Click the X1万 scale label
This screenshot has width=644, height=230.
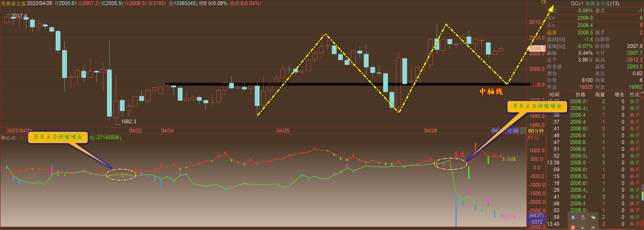tap(533, 137)
